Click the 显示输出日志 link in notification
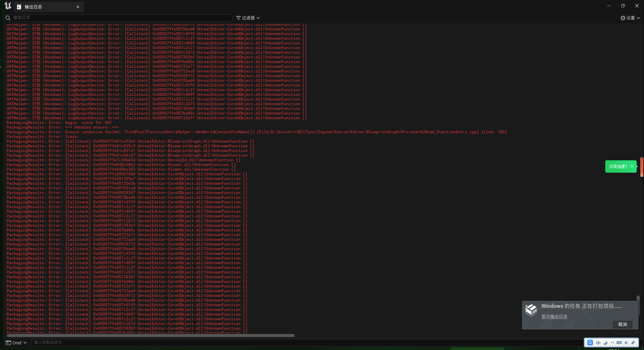This screenshot has height=350, width=644. 554,317
